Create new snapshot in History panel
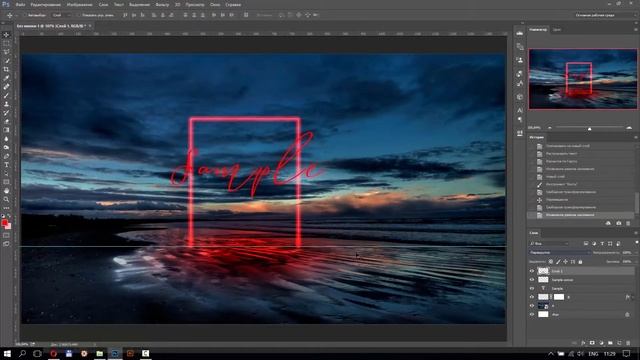 click(x=618, y=223)
